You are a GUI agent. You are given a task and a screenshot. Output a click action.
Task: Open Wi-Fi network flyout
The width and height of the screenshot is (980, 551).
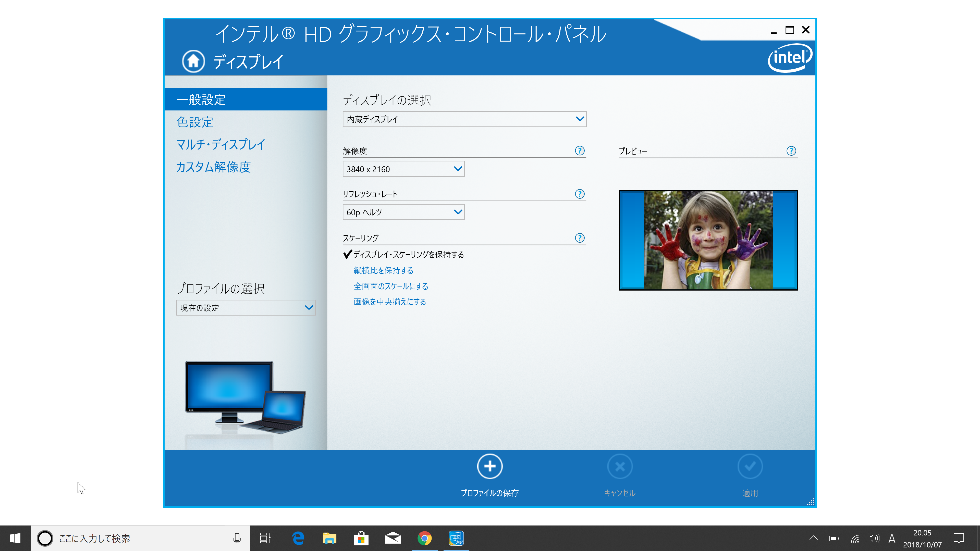[x=855, y=539]
